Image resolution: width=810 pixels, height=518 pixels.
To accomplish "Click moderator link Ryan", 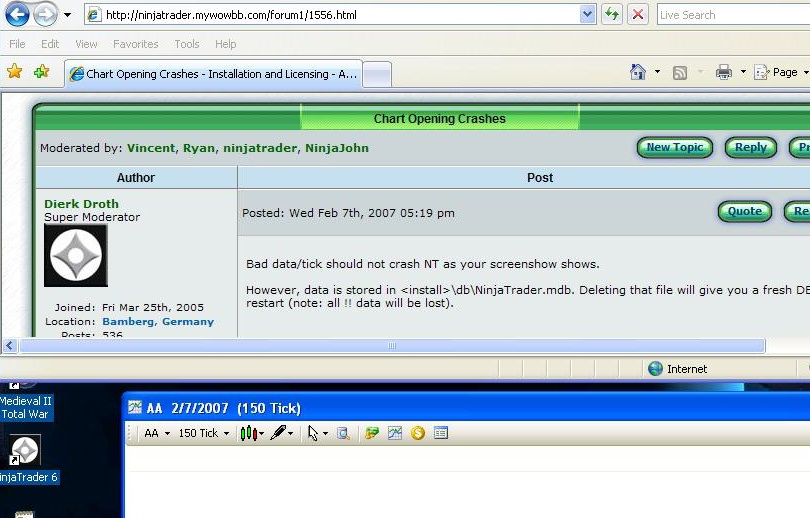I will (199, 148).
